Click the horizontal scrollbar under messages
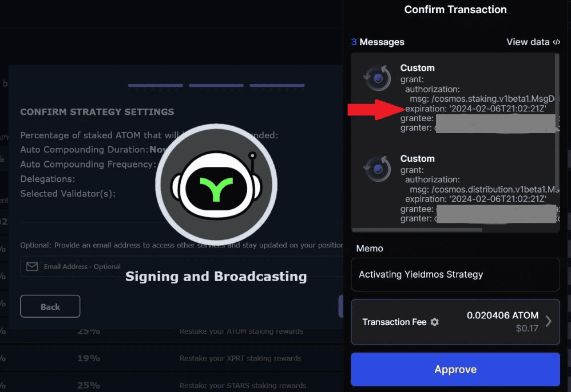 417,230
